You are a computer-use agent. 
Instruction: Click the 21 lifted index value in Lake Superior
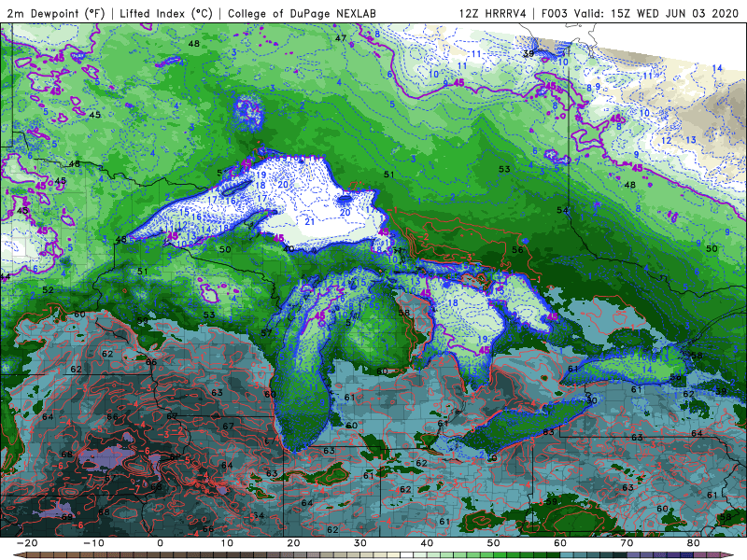point(310,221)
